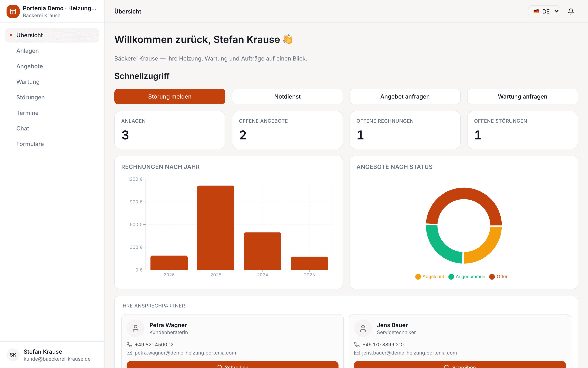Open Angebote in the sidebar
The width and height of the screenshot is (588, 368).
[x=52, y=66]
